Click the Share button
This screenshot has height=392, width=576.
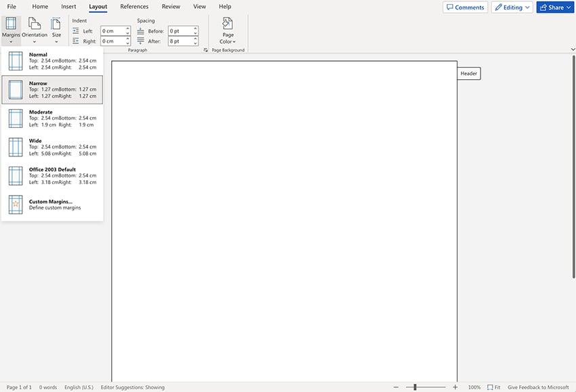tap(555, 7)
